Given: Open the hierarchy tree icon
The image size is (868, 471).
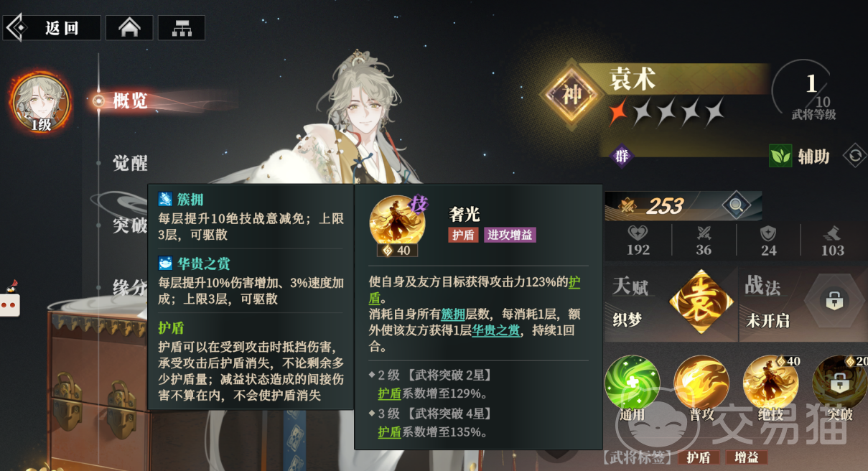Looking at the screenshot, I should [x=181, y=28].
